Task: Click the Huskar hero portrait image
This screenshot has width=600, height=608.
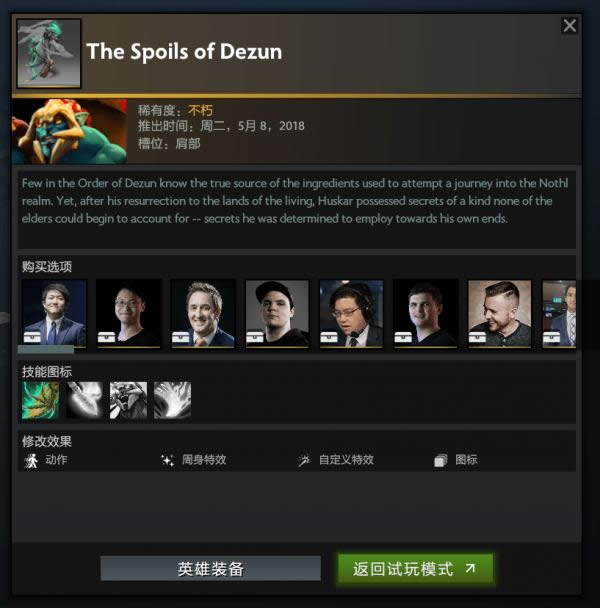Action: point(69,131)
